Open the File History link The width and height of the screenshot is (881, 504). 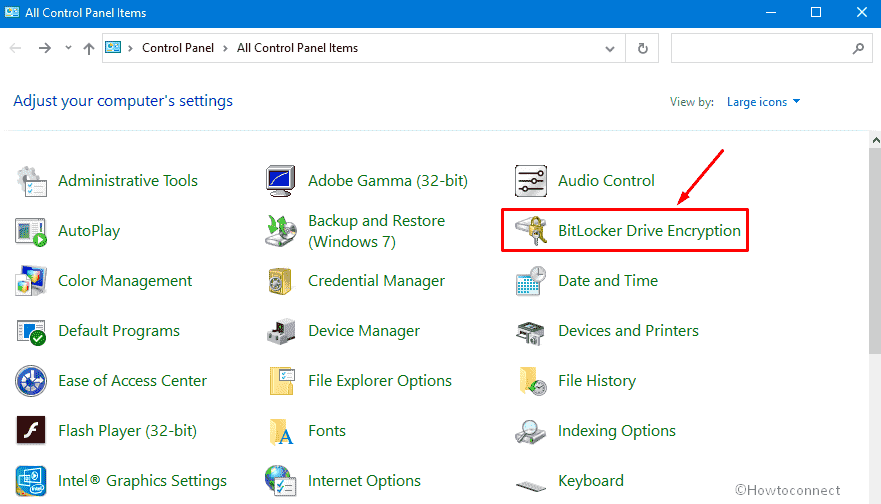click(597, 381)
